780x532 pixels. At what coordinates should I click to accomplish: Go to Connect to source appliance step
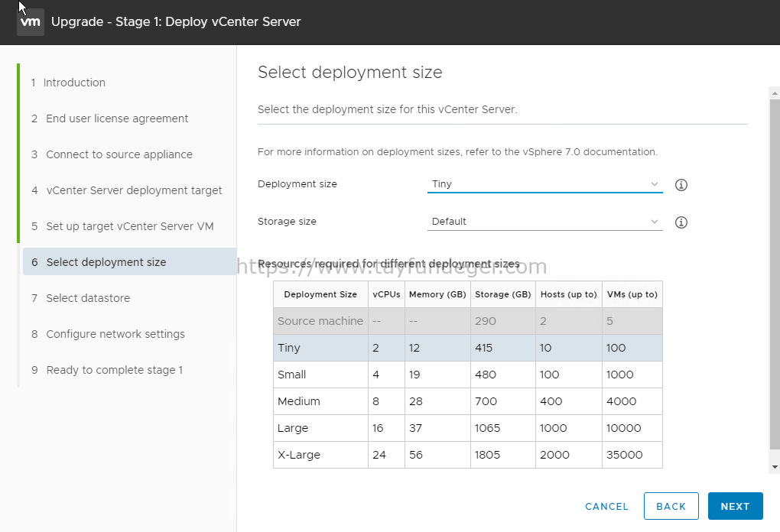112,154
